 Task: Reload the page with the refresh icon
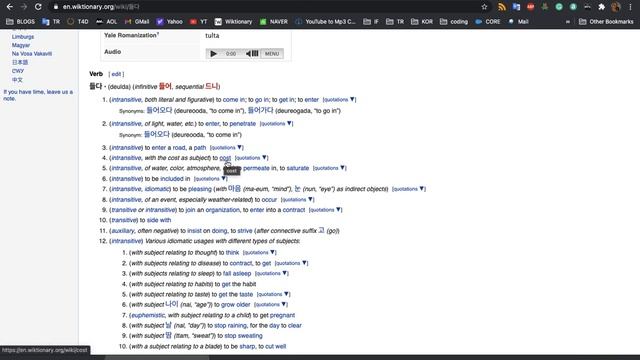tap(38, 7)
